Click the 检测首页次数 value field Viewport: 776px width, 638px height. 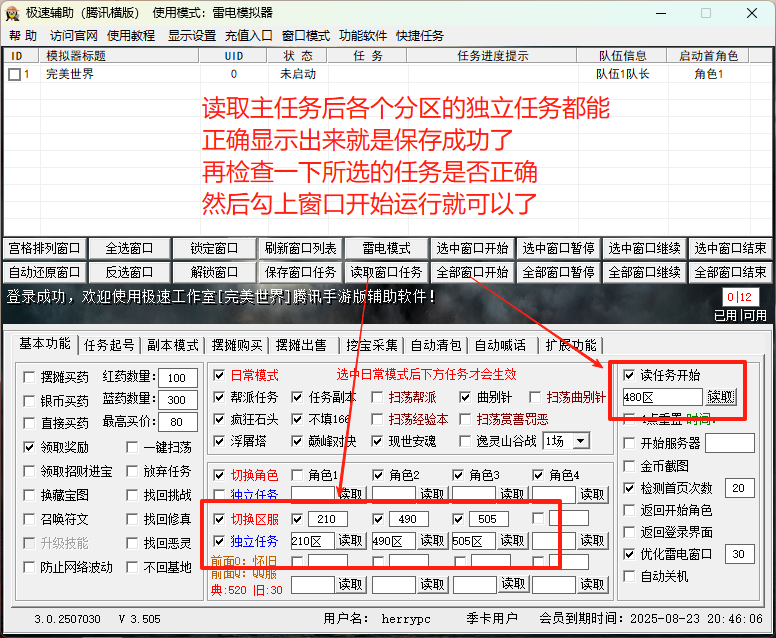739,488
